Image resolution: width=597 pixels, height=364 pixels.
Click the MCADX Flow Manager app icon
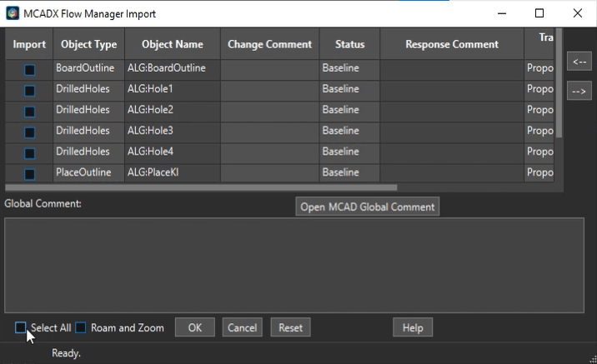[13, 13]
